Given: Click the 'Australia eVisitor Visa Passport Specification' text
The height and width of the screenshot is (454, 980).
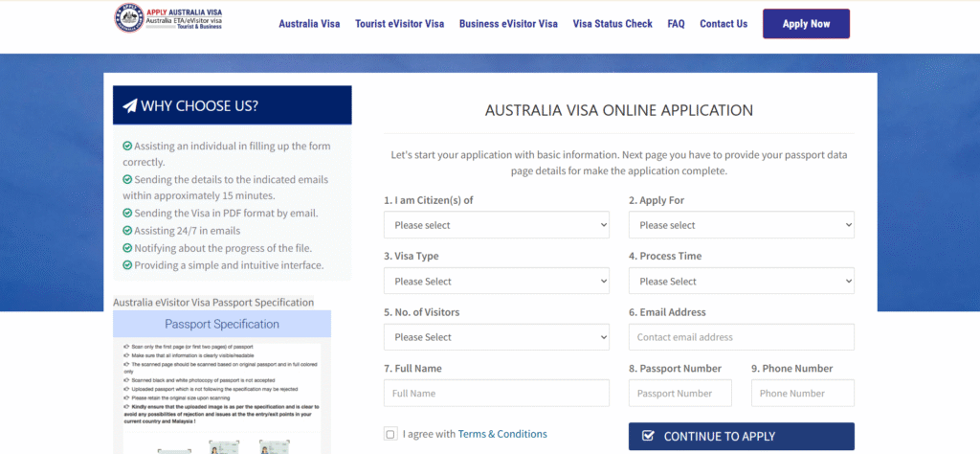Looking at the screenshot, I should 213,303.
